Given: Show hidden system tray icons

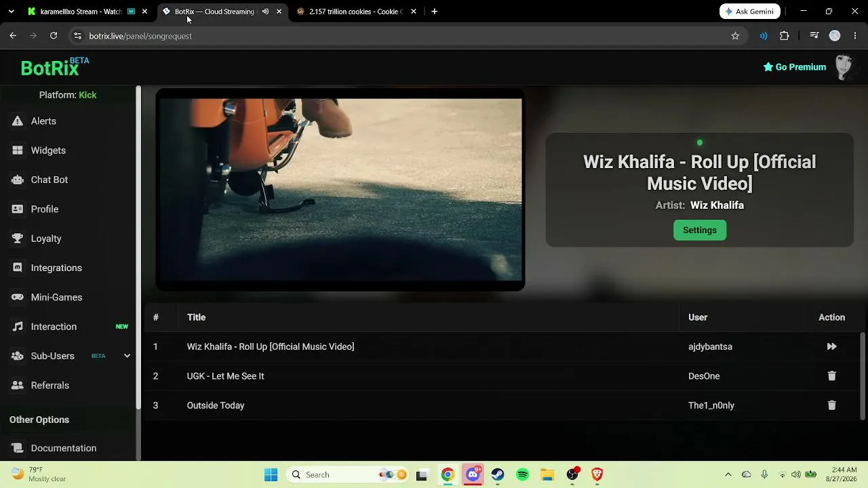Looking at the screenshot, I should [728, 475].
